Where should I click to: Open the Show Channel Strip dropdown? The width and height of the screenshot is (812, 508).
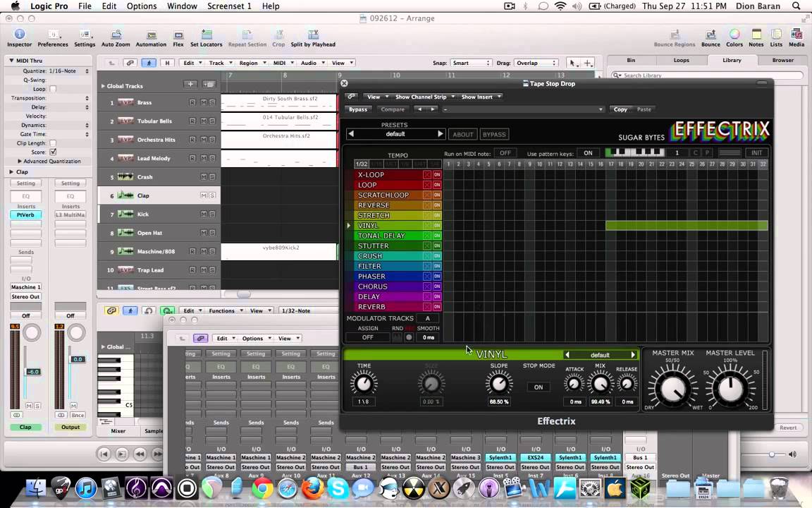(424, 97)
